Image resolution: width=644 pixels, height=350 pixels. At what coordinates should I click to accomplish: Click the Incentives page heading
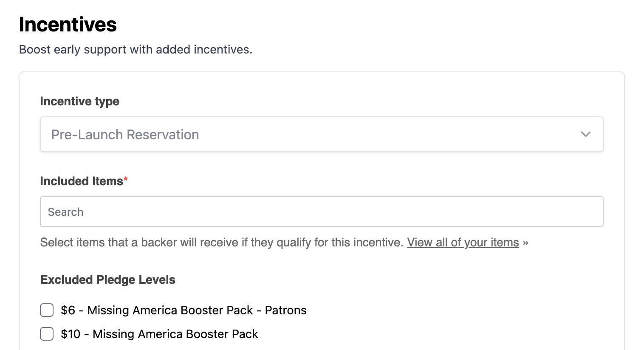point(68,24)
